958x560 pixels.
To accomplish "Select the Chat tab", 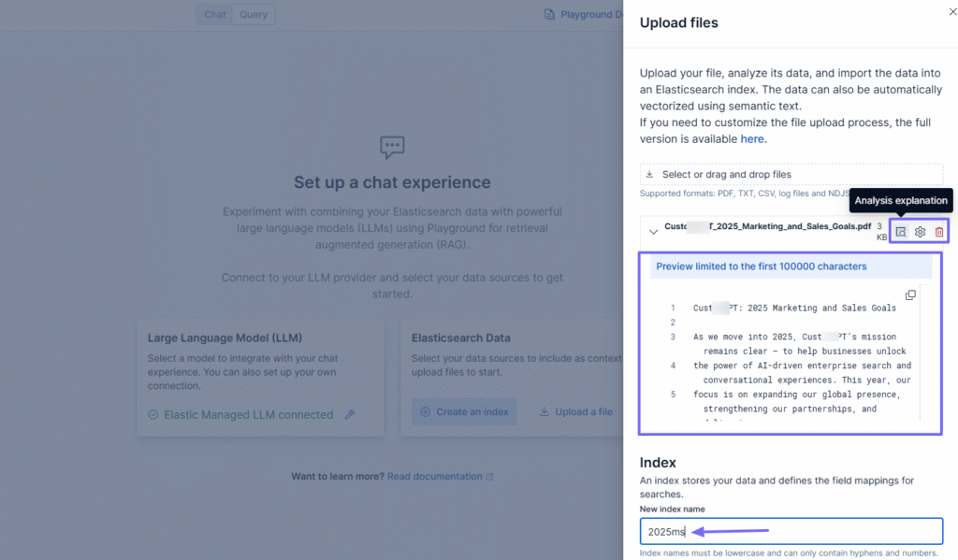I will click(x=214, y=14).
